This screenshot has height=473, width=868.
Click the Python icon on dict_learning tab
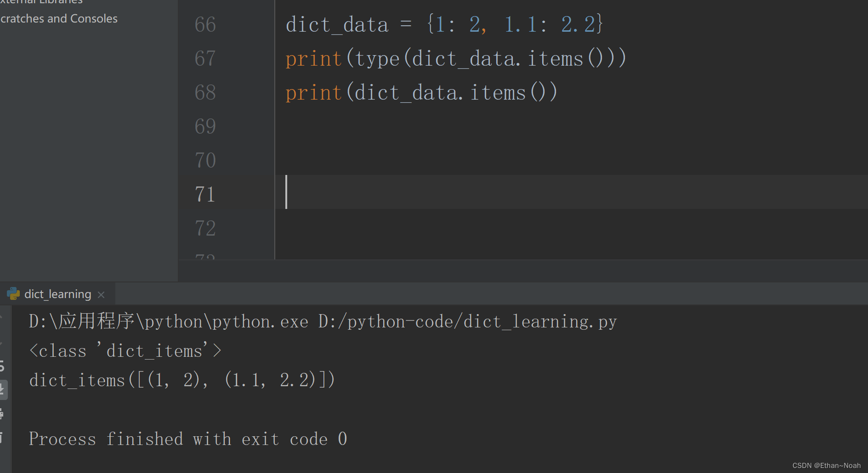(x=13, y=294)
